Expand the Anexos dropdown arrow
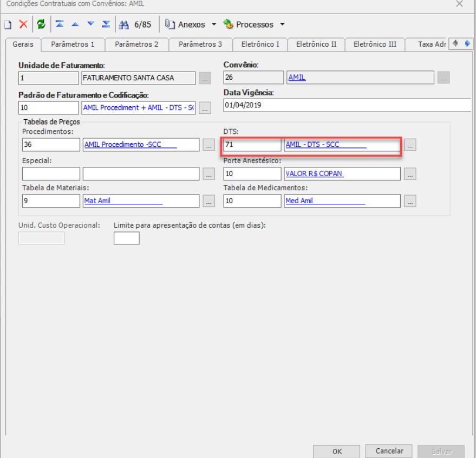 tap(214, 24)
